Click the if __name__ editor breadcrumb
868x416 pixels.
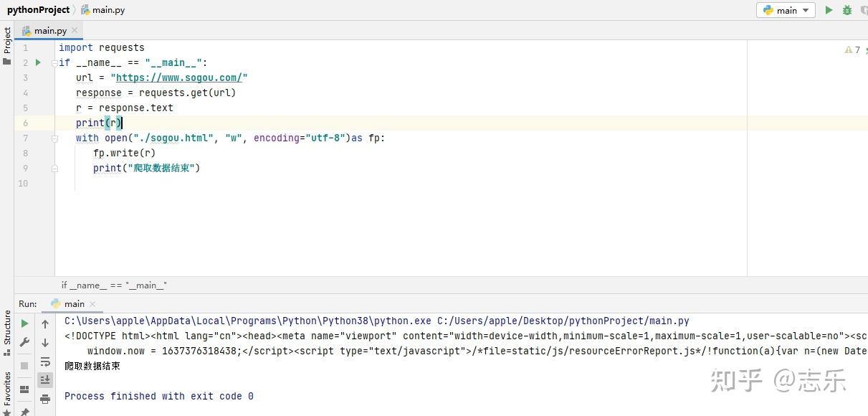[114, 285]
